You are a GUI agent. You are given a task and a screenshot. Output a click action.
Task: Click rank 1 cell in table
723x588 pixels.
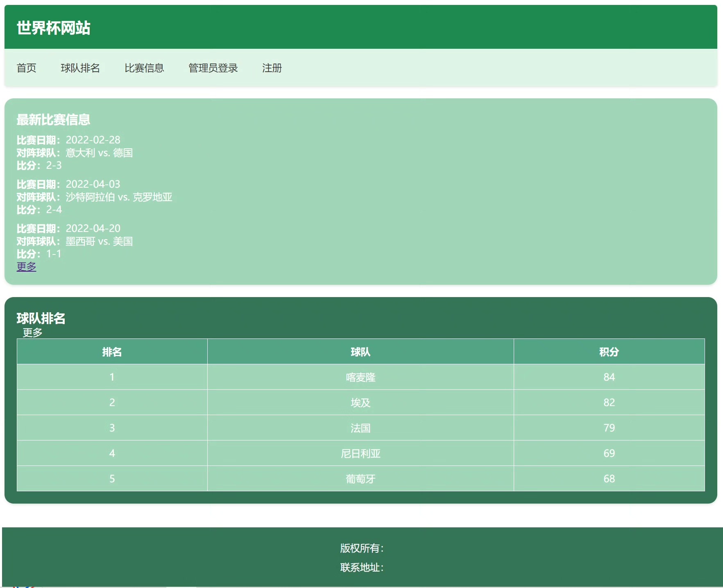point(112,377)
